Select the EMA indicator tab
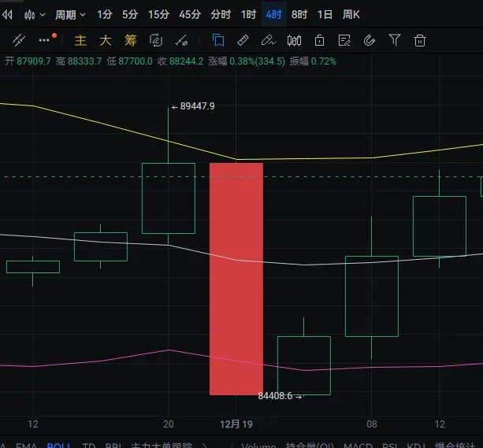Image resolution: width=483 pixels, height=448 pixels. [x=27, y=445]
